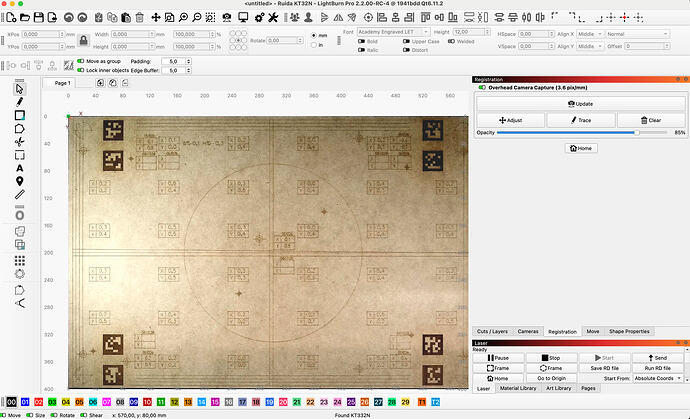This screenshot has height=419, width=690.
Task: Click the Undo arrow icon
Action: [68, 18]
